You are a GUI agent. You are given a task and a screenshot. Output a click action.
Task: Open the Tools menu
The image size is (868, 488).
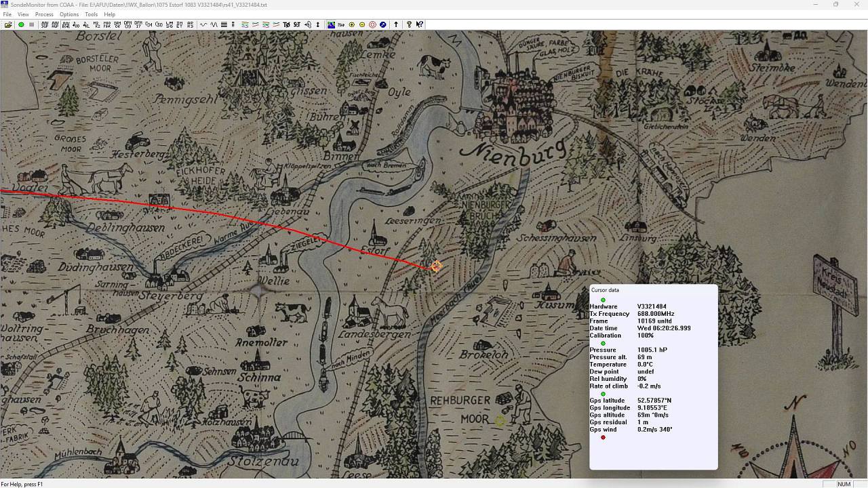pyautogui.click(x=91, y=14)
